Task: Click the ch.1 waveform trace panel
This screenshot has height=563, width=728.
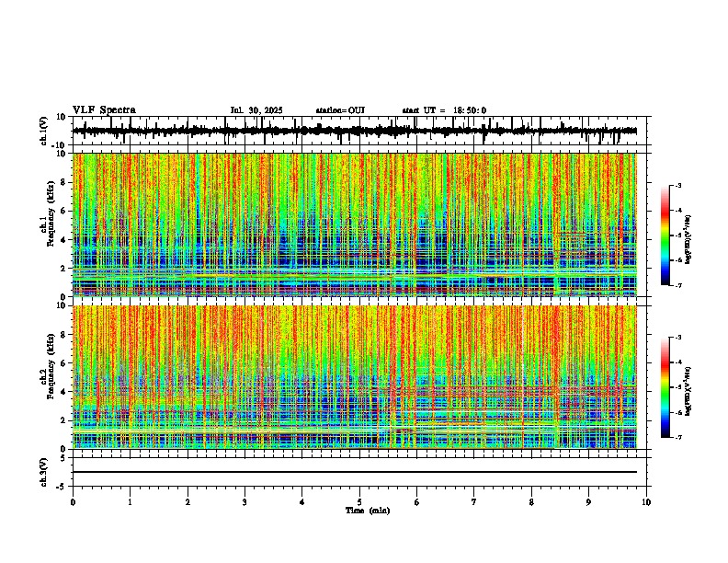Action: click(x=361, y=131)
